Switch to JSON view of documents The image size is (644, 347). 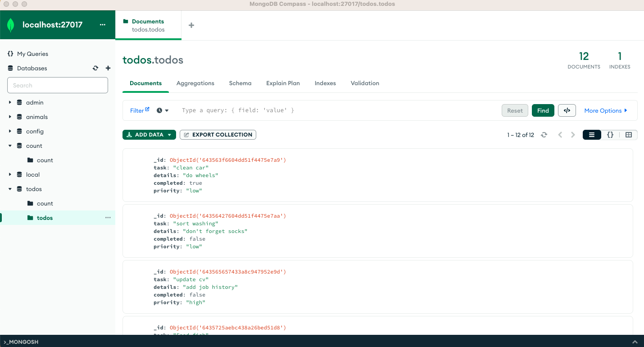tap(610, 135)
